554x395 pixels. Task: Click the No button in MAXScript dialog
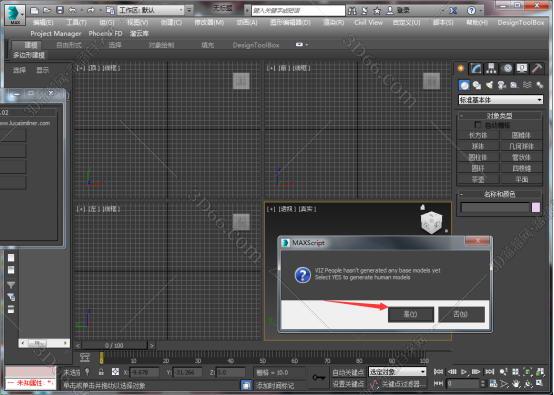461,314
